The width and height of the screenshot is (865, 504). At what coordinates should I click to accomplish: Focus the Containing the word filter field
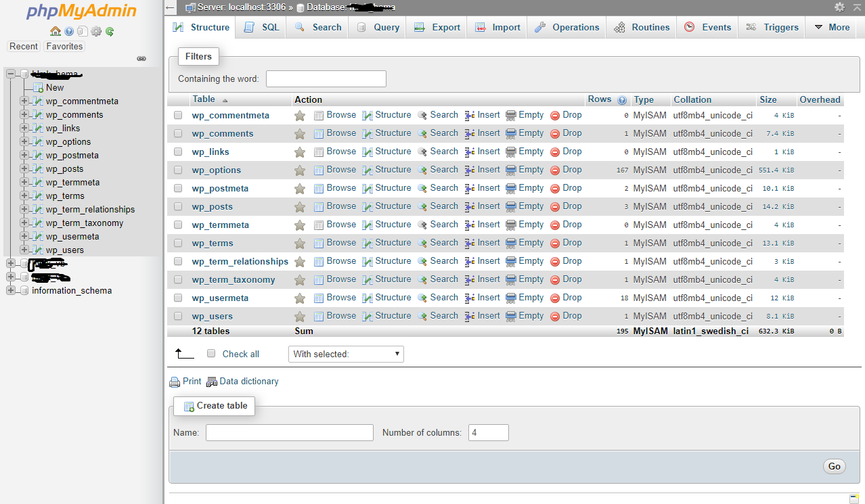pyautogui.click(x=326, y=79)
